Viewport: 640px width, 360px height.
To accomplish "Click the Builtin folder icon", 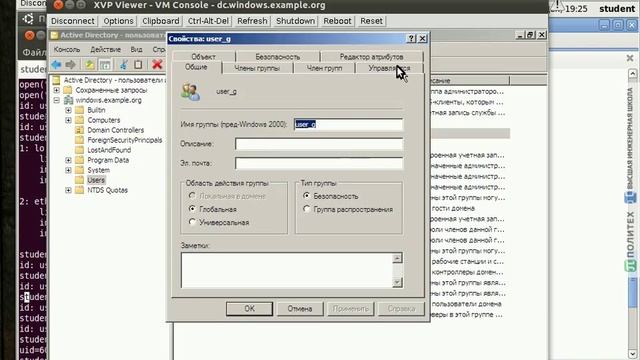I will [80, 110].
